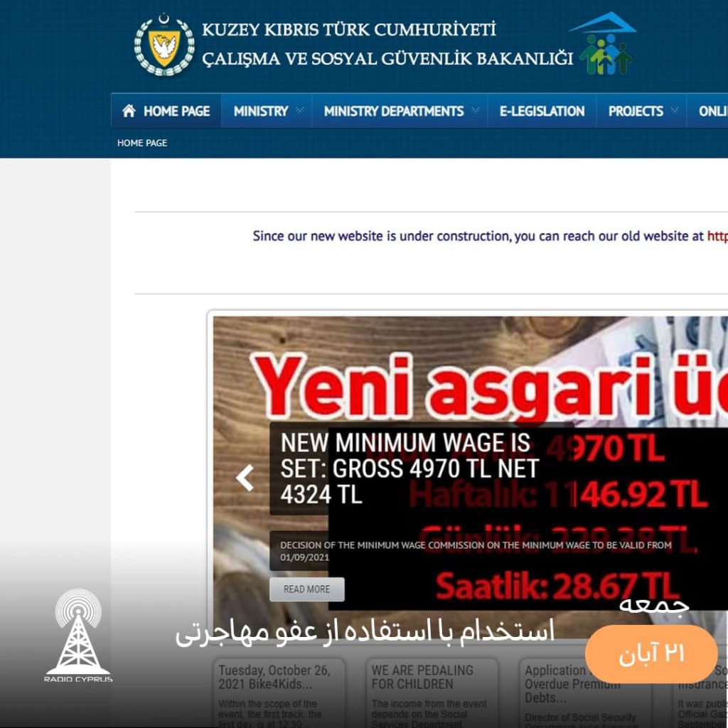Expand the MINISTRY menu dropdown arrow
This screenshot has width=728, height=728.
[299, 111]
